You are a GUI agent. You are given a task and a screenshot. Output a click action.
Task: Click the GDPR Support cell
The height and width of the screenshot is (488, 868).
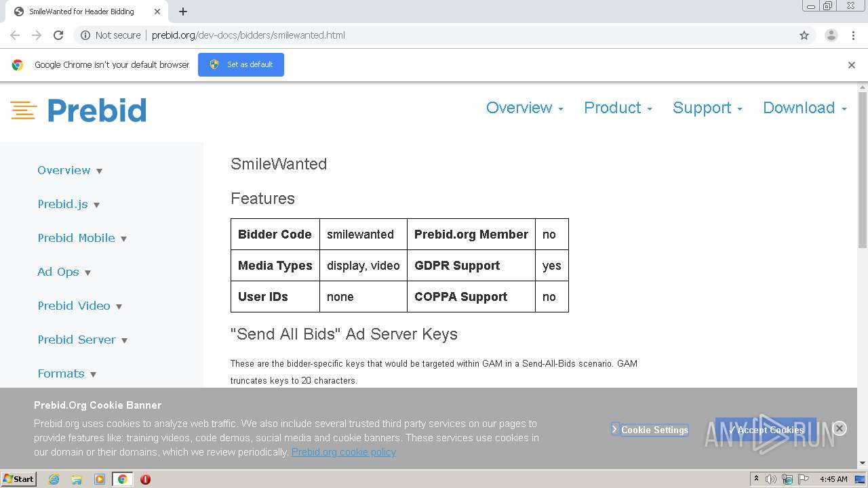pos(471,266)
